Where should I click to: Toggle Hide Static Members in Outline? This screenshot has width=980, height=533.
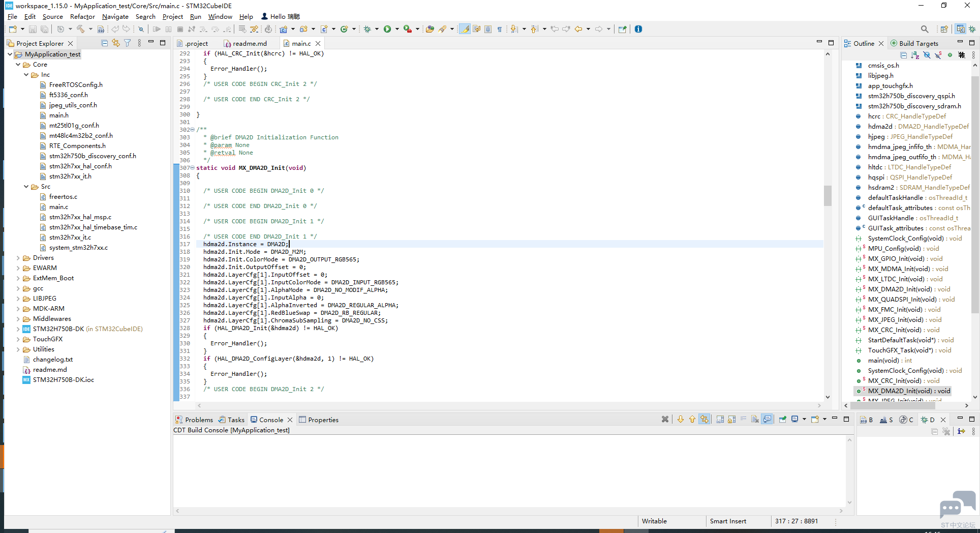938,55
